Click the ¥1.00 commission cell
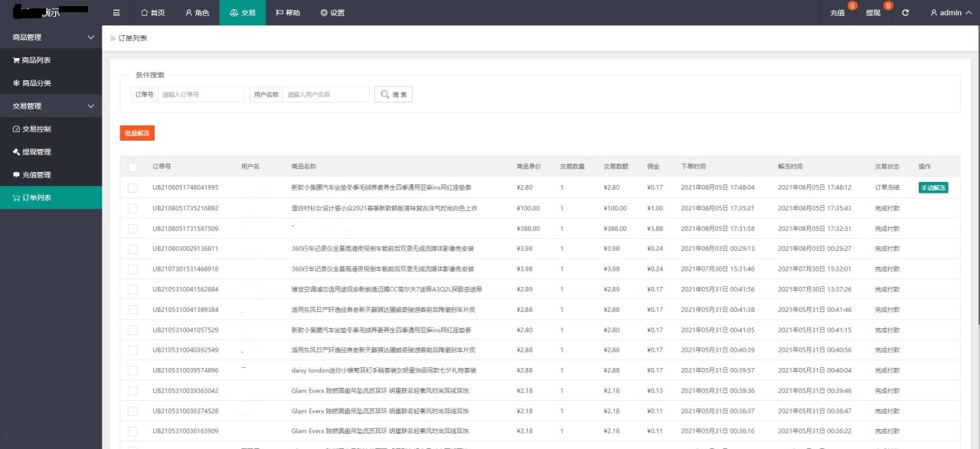 point(655,208)
